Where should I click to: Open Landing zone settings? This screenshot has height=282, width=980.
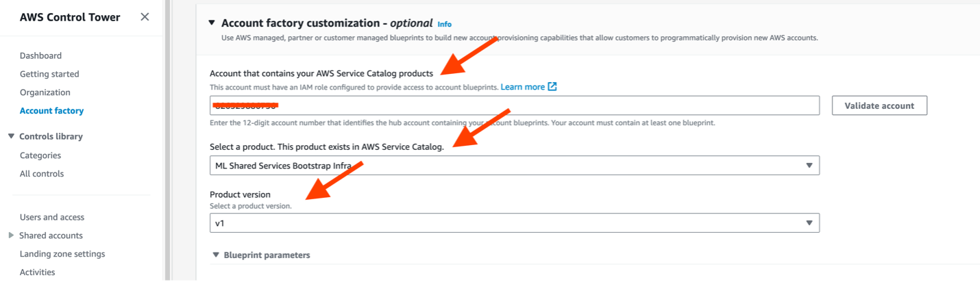click(62, 254)
